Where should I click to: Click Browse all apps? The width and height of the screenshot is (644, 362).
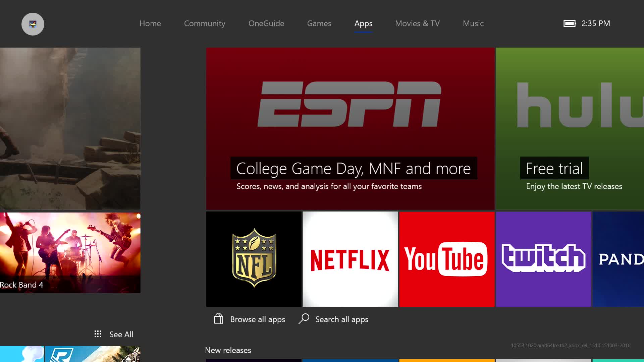click(258, 319)
